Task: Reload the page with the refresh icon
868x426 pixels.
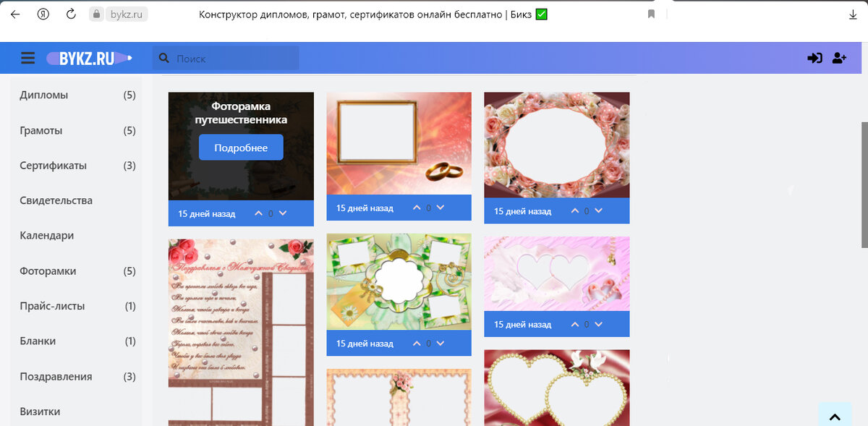Action: [x=70, y=14]
